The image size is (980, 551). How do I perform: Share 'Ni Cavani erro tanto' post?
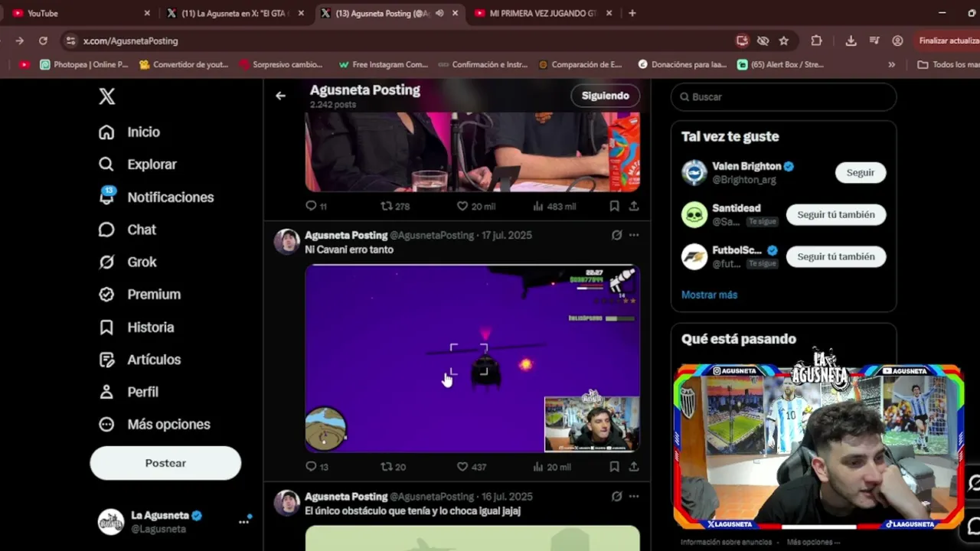(x=634, y=466)
